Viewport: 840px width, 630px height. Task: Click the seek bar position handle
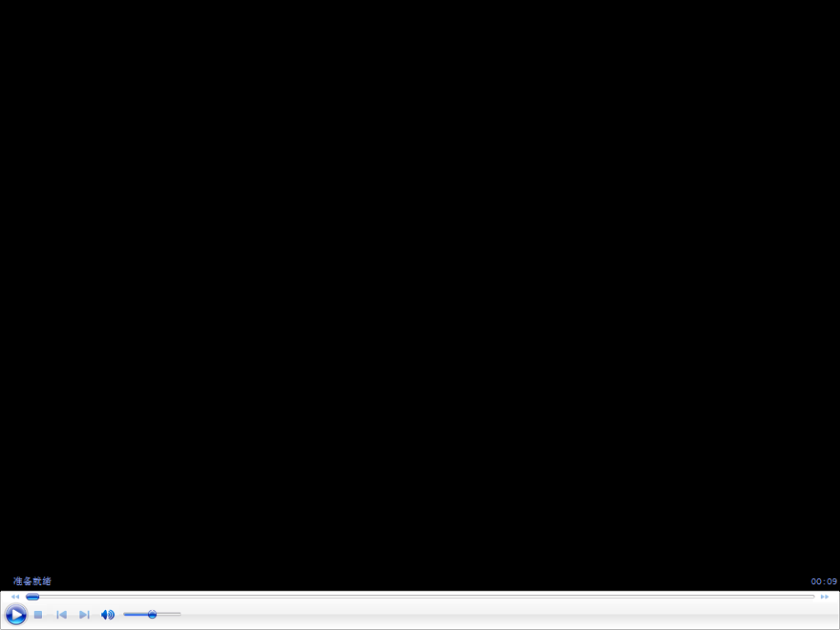pyautogui.click(x=33, y=596)
